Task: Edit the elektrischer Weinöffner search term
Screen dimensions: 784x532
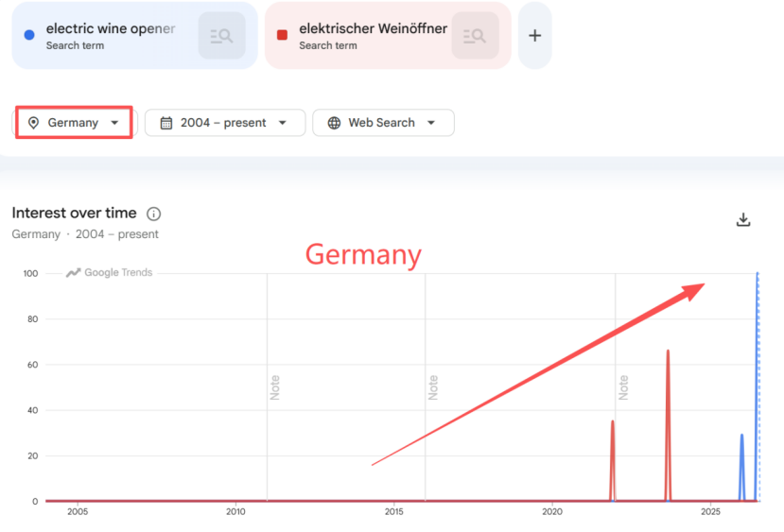Action: click(x=373, y=29)
